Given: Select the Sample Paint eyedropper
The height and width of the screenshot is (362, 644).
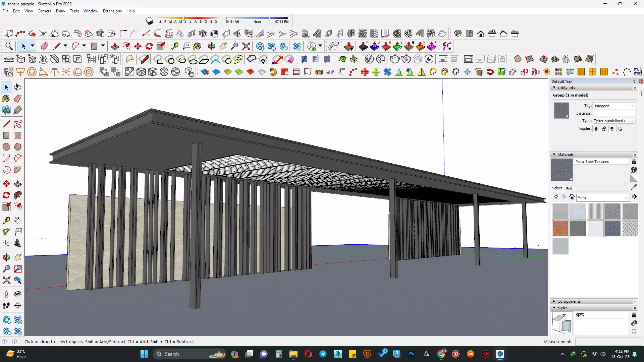Looking at the screenshot, I should point(634,187).
